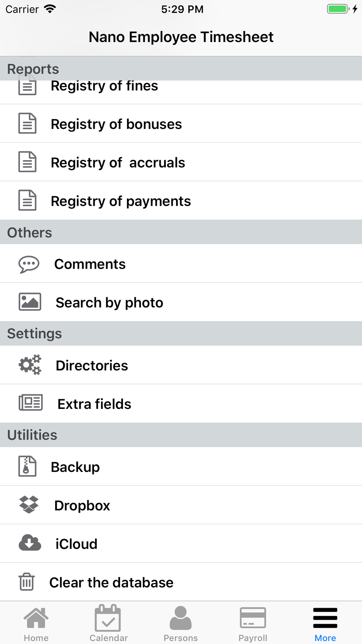Select the More tab

(x=325, y=624)
